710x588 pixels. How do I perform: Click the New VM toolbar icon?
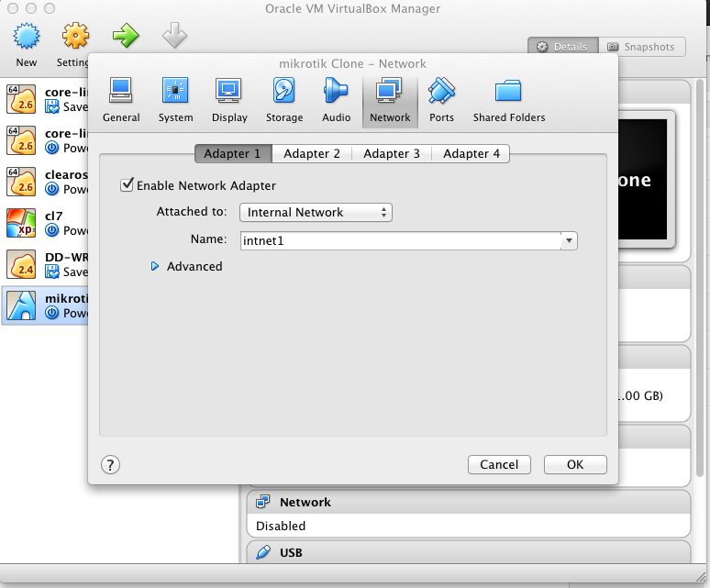(27, 36)
